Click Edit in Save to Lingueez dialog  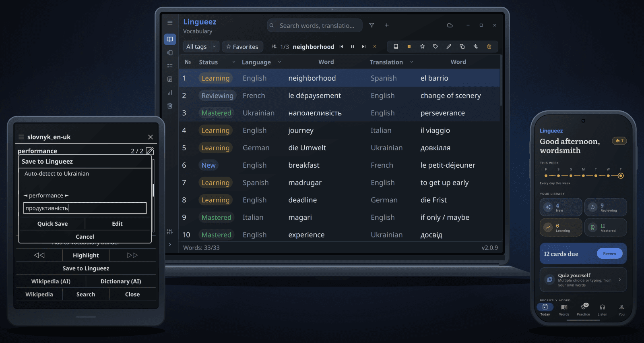pos(118,224)
